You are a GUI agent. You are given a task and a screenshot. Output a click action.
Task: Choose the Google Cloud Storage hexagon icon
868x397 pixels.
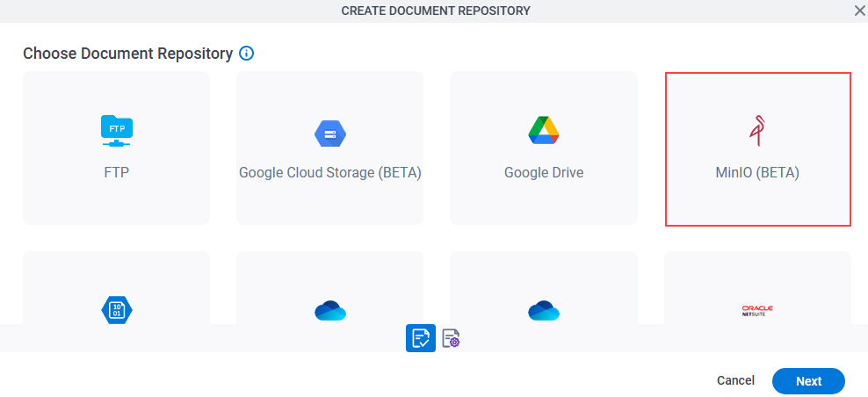pos(330,134)
